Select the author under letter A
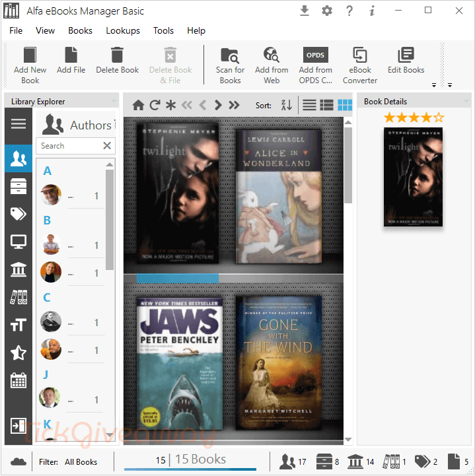 73,195
